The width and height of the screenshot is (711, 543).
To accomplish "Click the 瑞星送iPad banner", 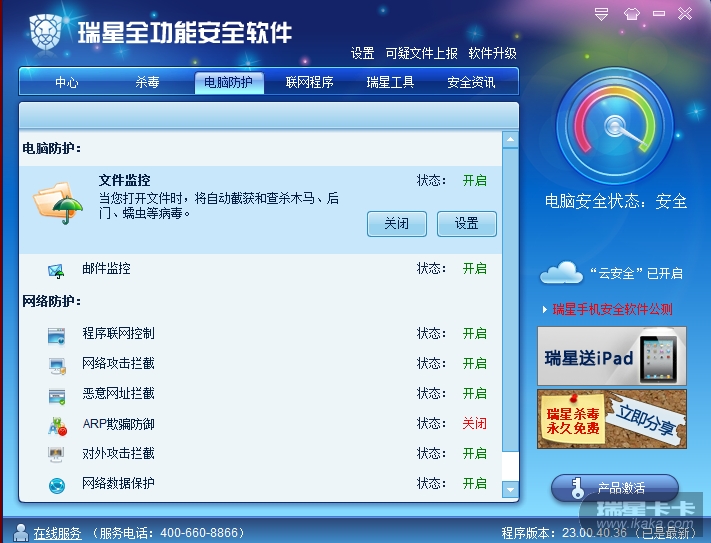I will click(x=612, y=356).
